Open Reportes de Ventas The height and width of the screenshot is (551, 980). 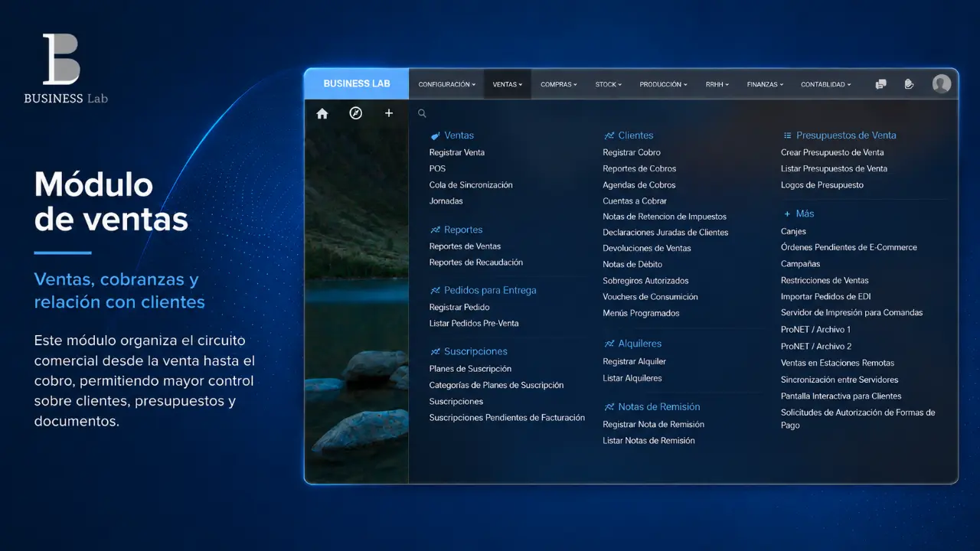pos(465,246)
